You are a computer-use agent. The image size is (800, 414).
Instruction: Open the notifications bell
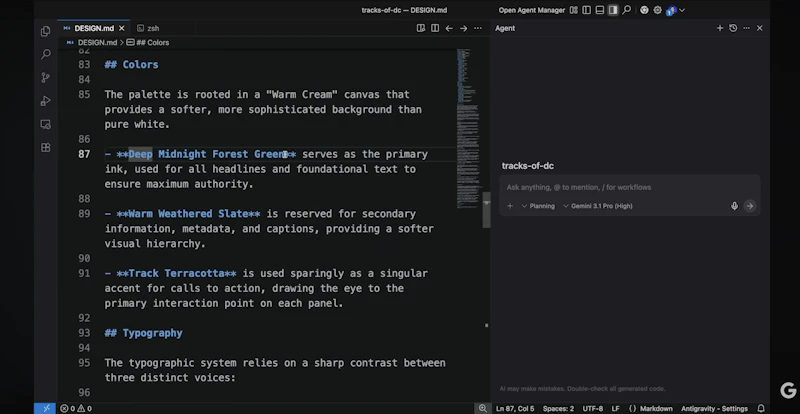click(761, 408)
